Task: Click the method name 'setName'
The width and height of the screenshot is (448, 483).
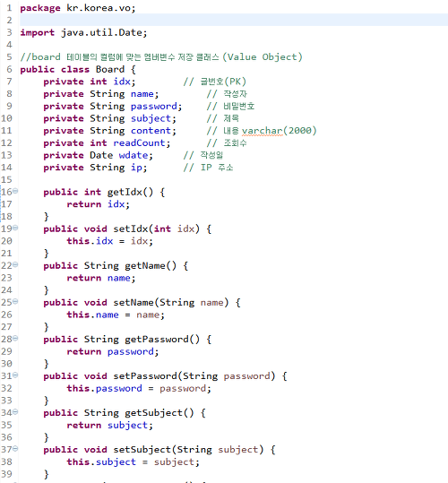Action: [x=134, y=303]
